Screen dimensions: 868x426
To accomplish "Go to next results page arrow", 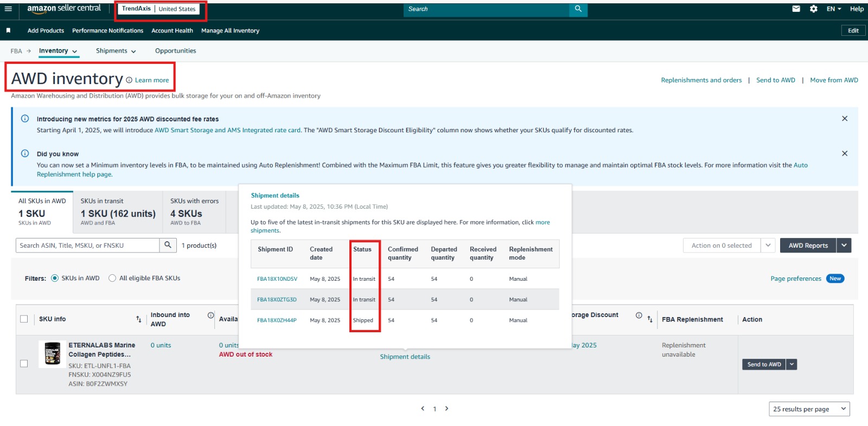I will pos(446,409).
